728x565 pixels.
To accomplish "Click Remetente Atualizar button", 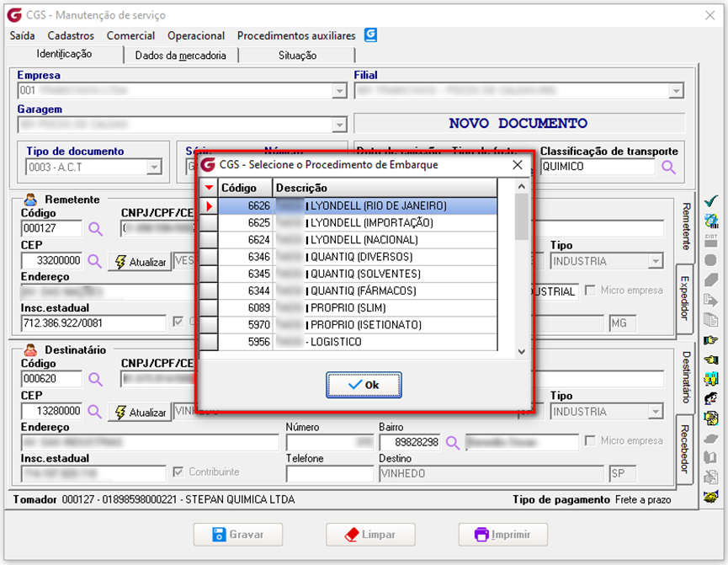I will (141, 262).
